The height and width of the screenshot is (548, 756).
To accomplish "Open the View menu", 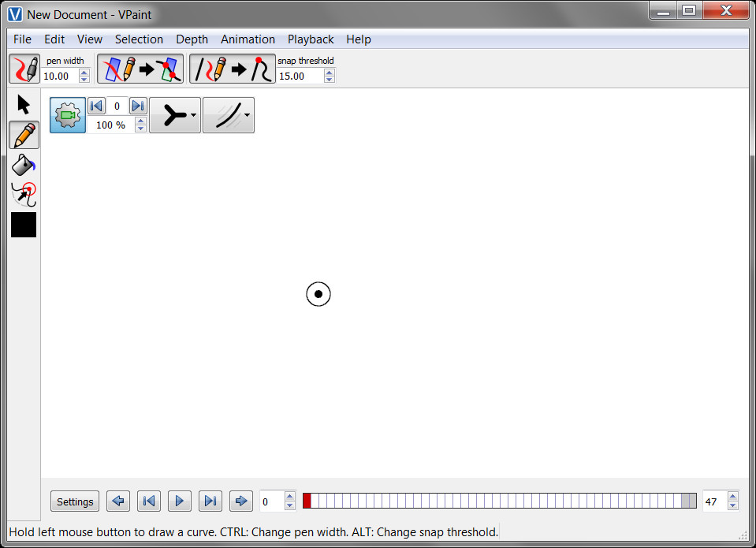I will (90, 39).
